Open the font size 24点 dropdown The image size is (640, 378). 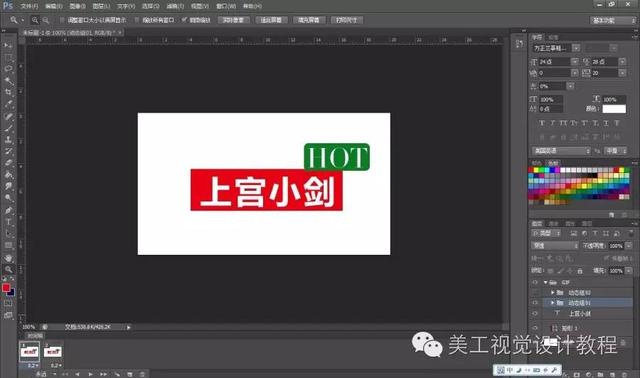pos(575,62)
